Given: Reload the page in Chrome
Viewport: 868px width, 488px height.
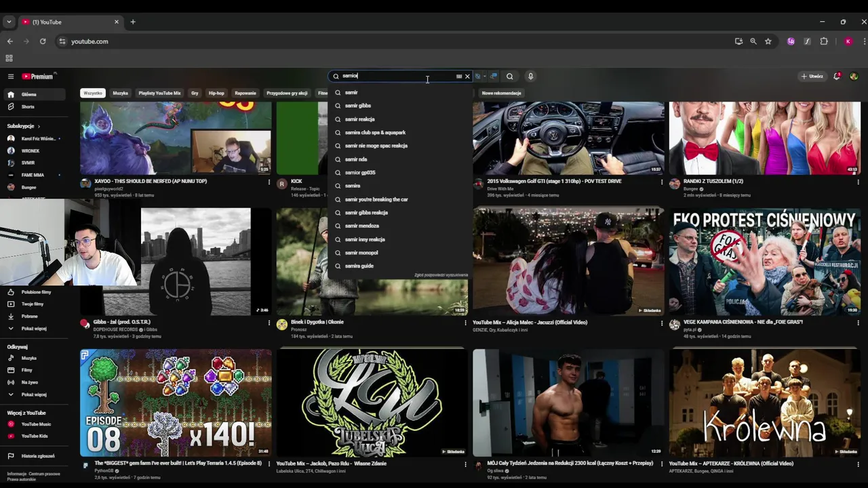Looking at the screenshot, I should click(x=43, y=41).
